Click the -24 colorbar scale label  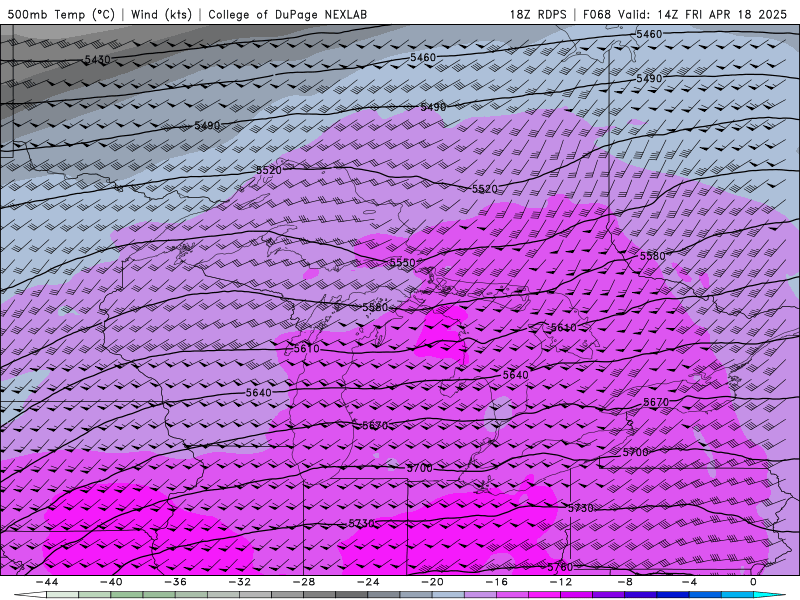pos(368,582)
